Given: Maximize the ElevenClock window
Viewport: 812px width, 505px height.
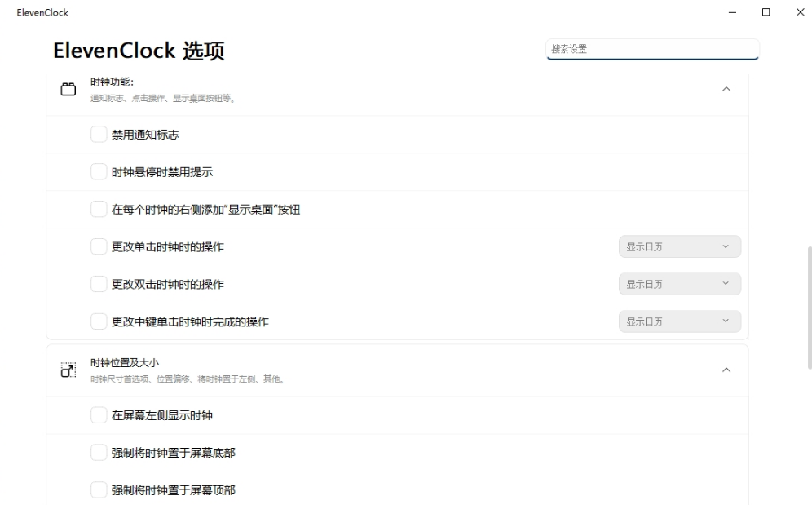Looking at the screenshot, I should click(766, 12).
